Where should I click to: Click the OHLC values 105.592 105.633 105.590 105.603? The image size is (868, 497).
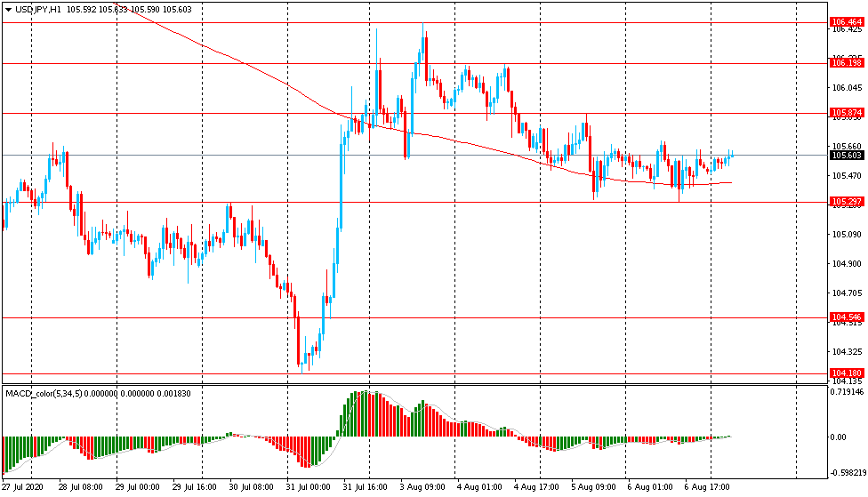[129, 10]
